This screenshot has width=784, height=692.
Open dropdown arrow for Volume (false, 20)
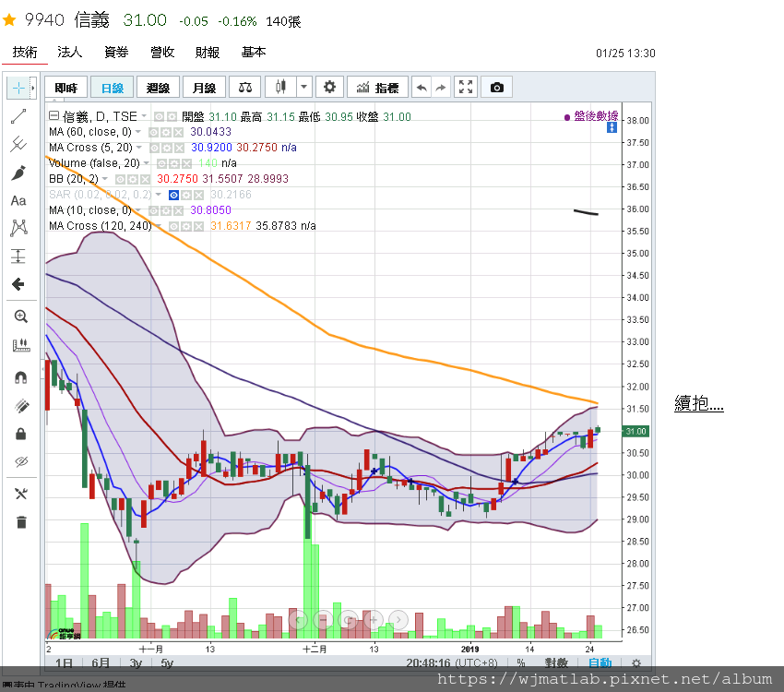pos(147,163)
